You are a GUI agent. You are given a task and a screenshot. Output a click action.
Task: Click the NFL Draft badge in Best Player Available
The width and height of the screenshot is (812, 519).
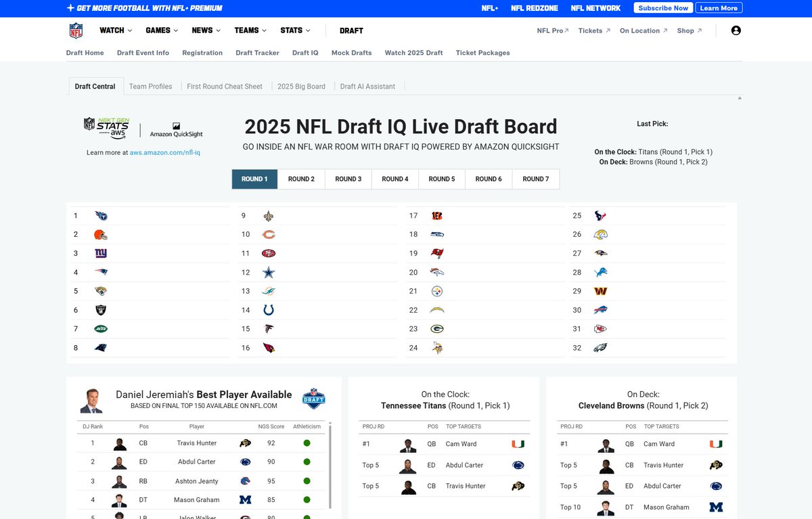click(x=313, y=399)
